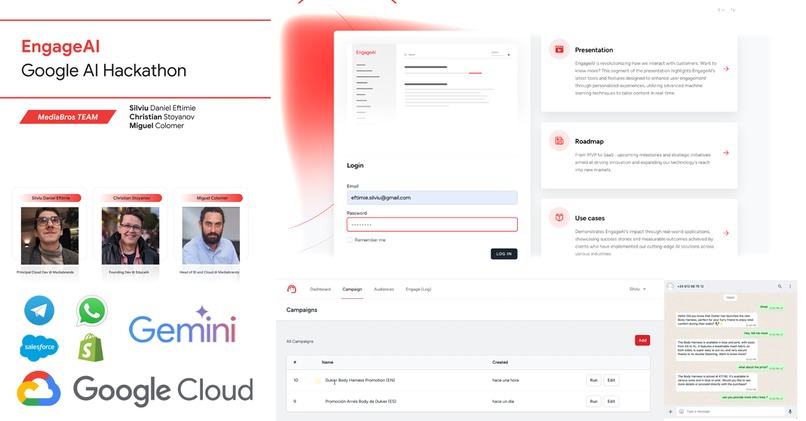Open the WhatsApp chat three-dot menu
The width and height of the screenshot is (806, 421).
791,286
